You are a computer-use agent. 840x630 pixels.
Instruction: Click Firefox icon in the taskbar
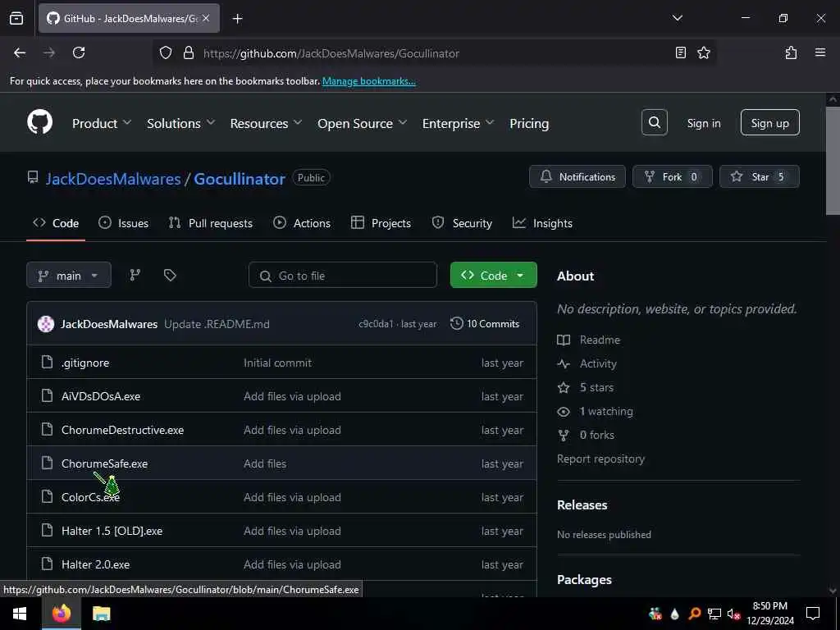click(61, 614)
